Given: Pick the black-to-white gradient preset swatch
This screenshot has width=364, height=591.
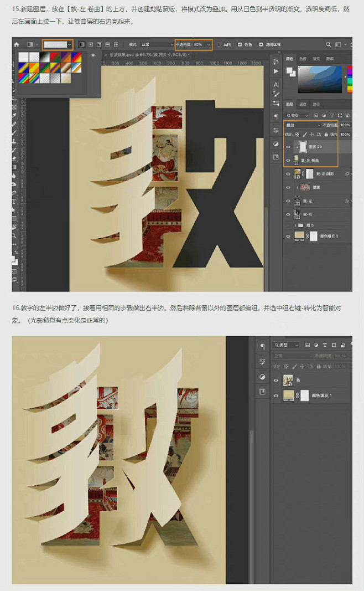Looking at the screenshot, I should pos(45,57).
